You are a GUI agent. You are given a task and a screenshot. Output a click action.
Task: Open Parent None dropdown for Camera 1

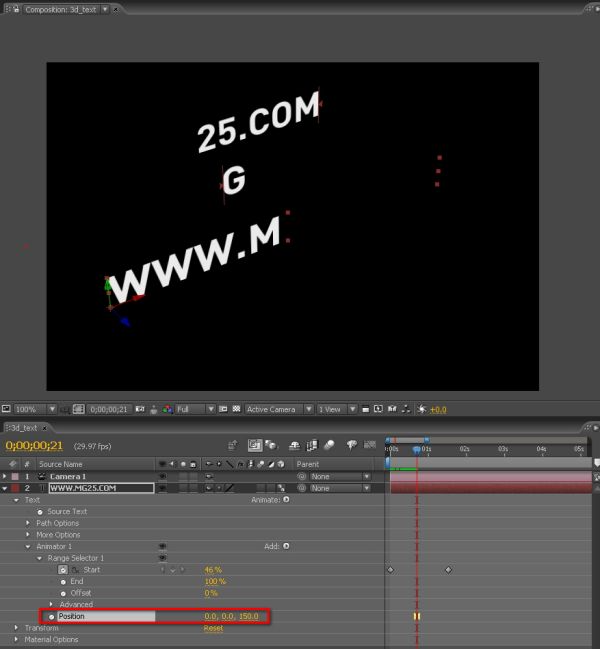[340, 476]
